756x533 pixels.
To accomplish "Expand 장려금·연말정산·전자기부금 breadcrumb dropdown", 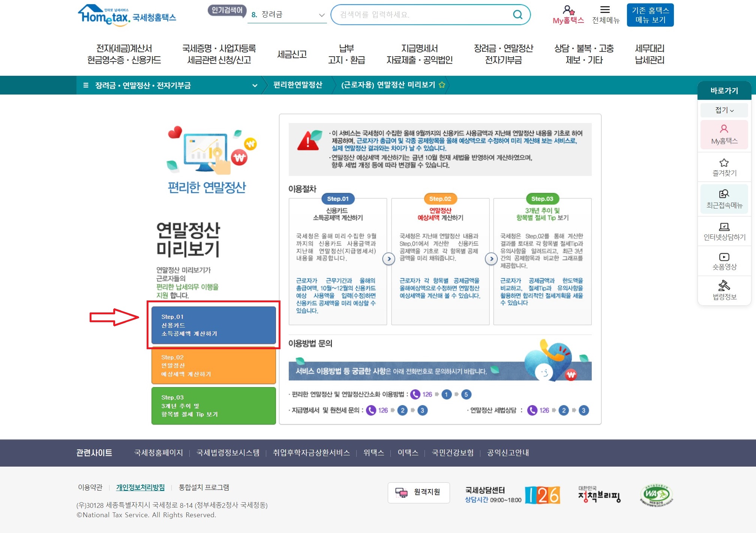I will point(255,86).
